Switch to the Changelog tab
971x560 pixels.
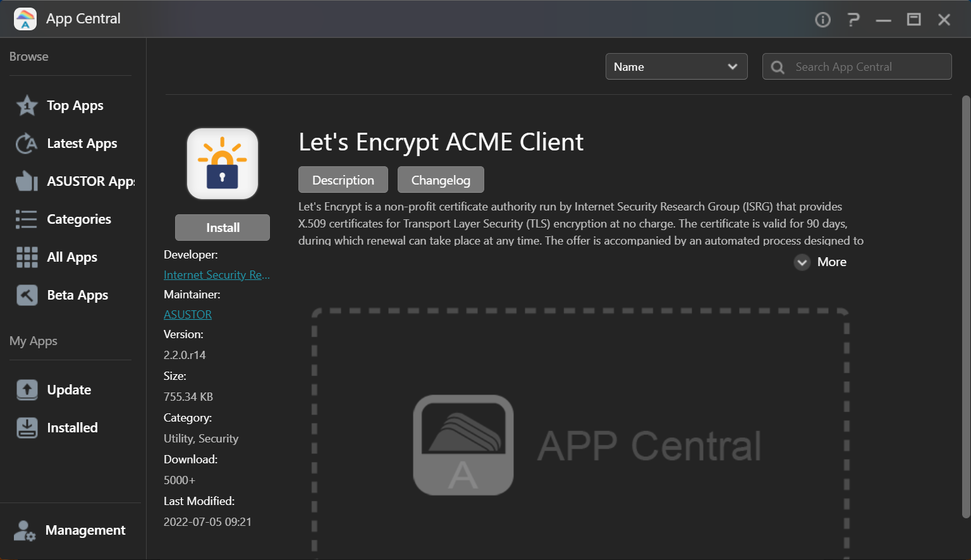441,180
